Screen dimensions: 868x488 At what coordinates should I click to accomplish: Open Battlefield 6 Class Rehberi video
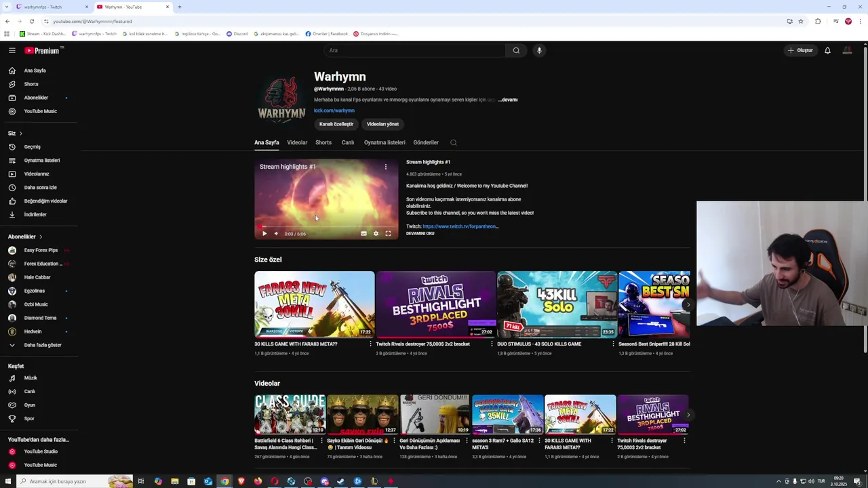coord(290,414)
